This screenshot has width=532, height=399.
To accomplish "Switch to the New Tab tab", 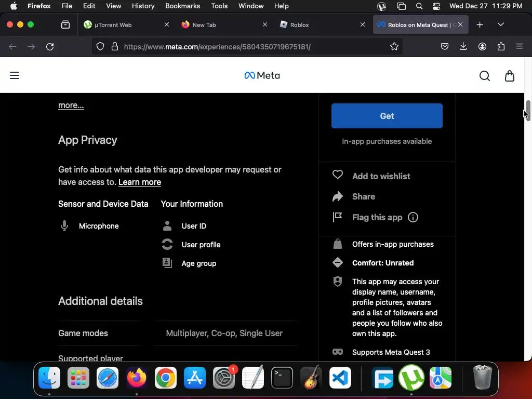I will 223,25.
